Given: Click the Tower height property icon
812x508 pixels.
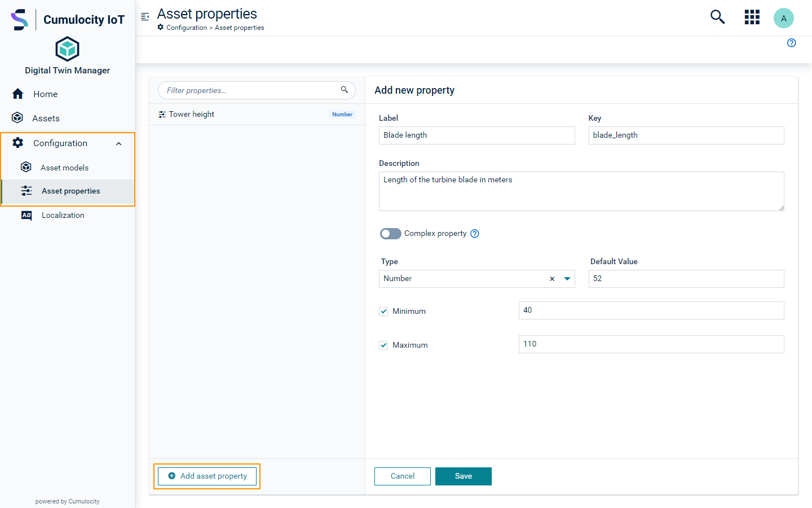Looking at the screenshot, I should point(162,114).
